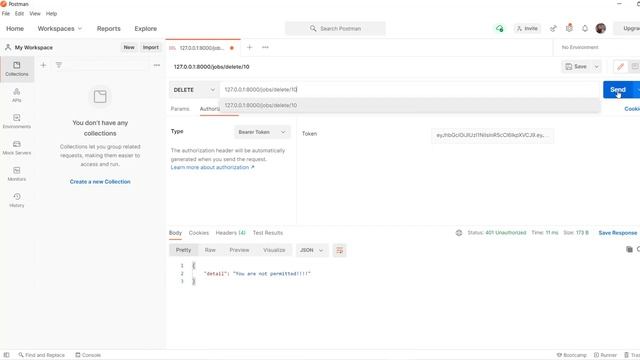Open tab options three-dot menu
640x360 pixels.
tap(265, 47)
